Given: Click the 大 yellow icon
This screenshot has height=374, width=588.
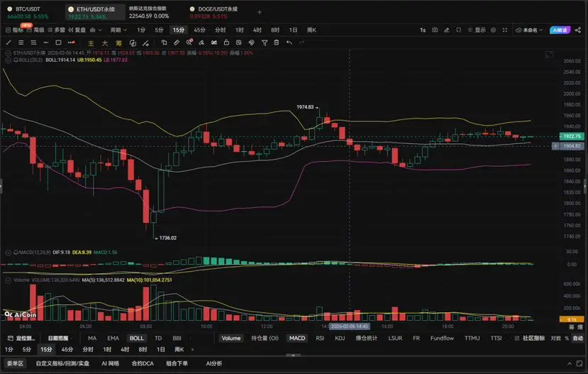Looking at the screenshot, I should tap(105, 43).
